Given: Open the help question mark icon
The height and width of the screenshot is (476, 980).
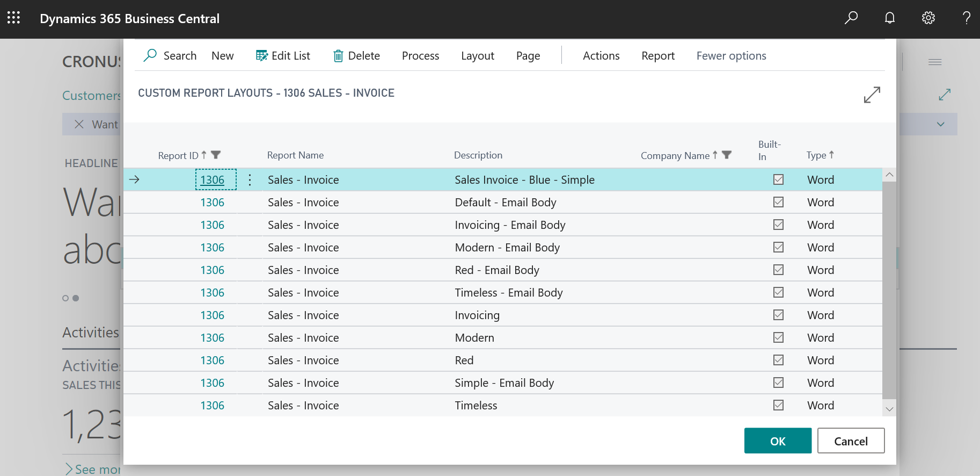Looking at the screenshot, I should tap(967, 18).
